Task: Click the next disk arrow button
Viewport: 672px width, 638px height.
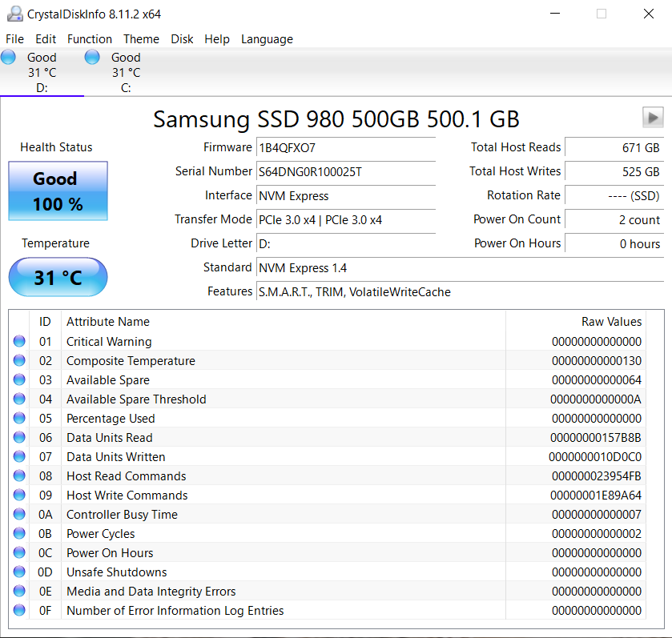Action: tap(653, 118)
